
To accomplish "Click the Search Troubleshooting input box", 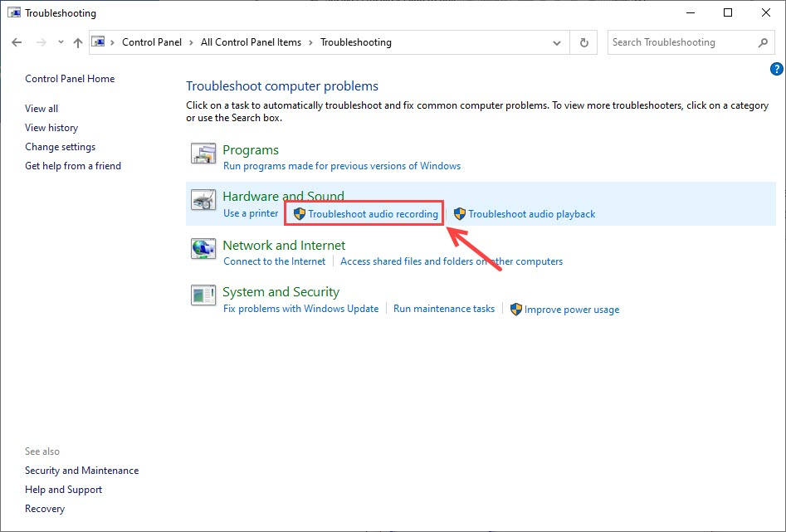I will click(x=681, y=42).
